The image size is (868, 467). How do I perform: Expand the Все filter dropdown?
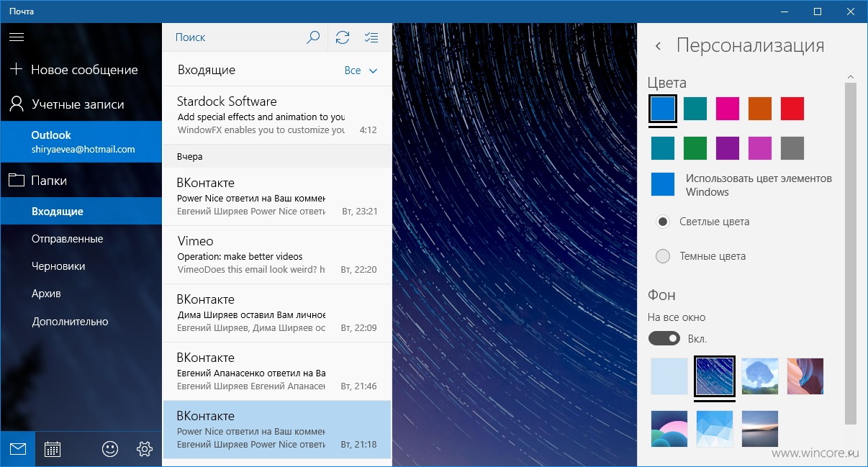(x=361, y=71)
